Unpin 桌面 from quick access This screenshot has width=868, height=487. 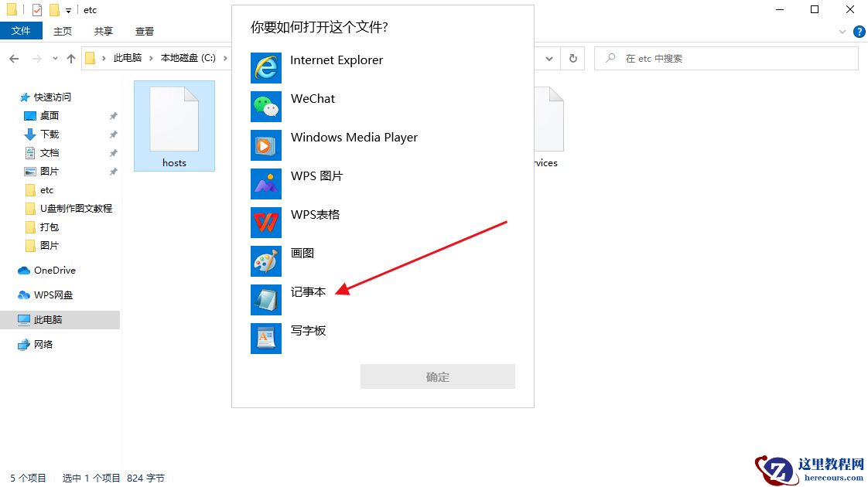113,114
